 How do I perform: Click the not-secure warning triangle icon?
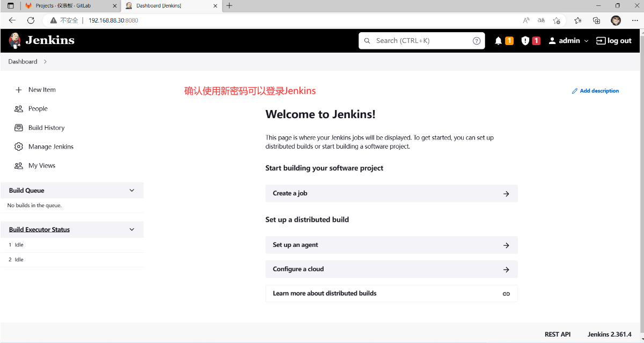[x=53, y=20]
